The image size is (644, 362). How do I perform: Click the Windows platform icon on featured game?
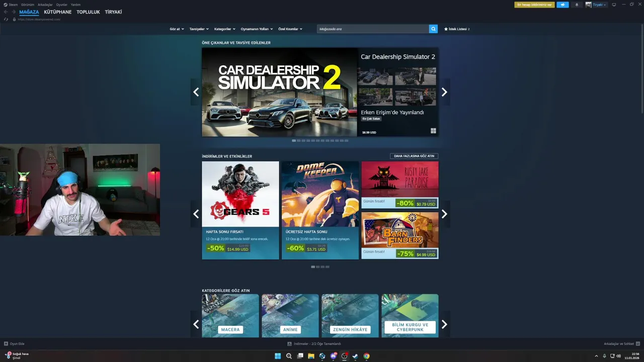coord(433,131)
